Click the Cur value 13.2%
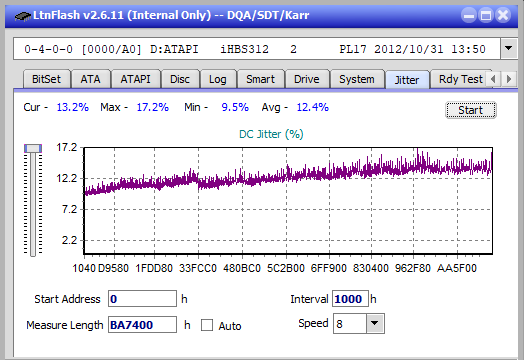The height and width of the screenshot is (360, 524). pyautogui.click(x=73, y=107)
